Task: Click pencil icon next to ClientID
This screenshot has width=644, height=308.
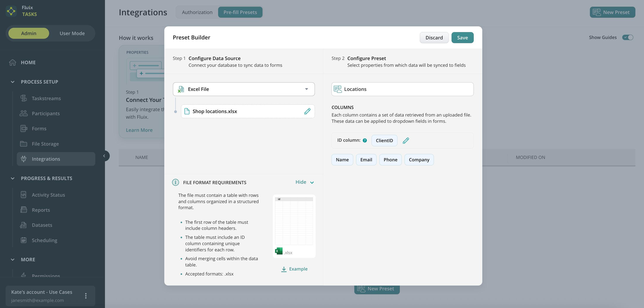Action: point(406,141)
